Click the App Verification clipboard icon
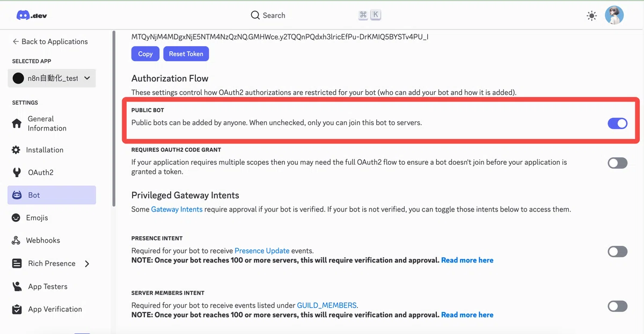The height and width of the screenshot is (334, 644). (x=17, y=309)
